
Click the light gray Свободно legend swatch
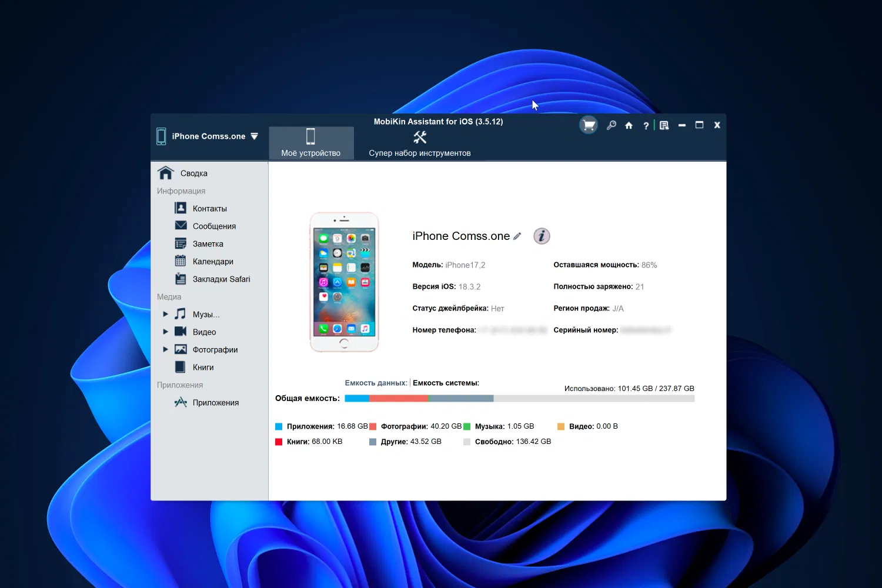tap(467, 442)
